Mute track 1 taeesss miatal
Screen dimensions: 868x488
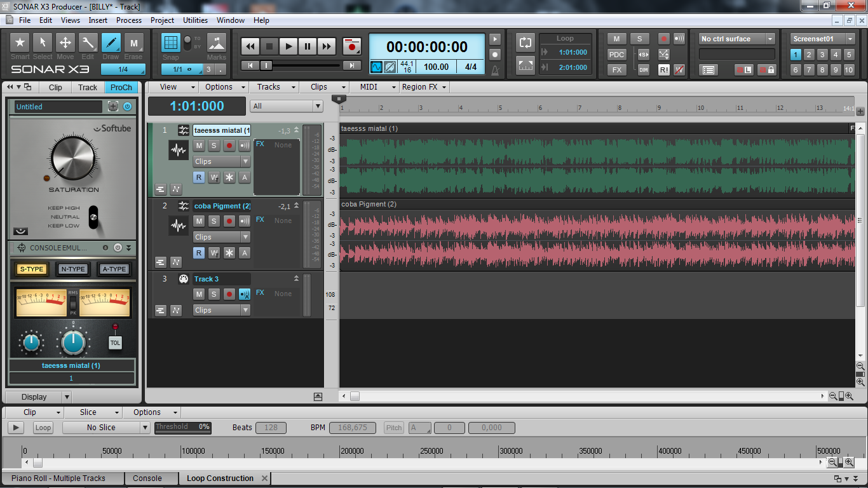tap(199, 146)
